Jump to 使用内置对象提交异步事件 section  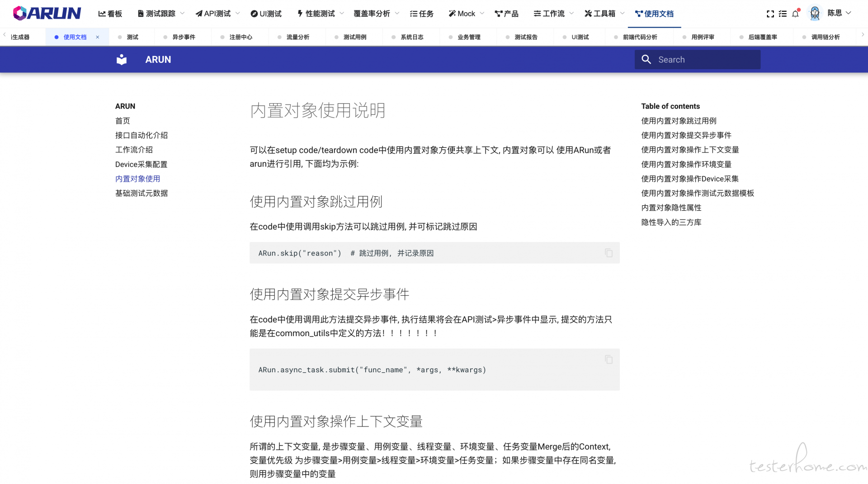[686, 135]
